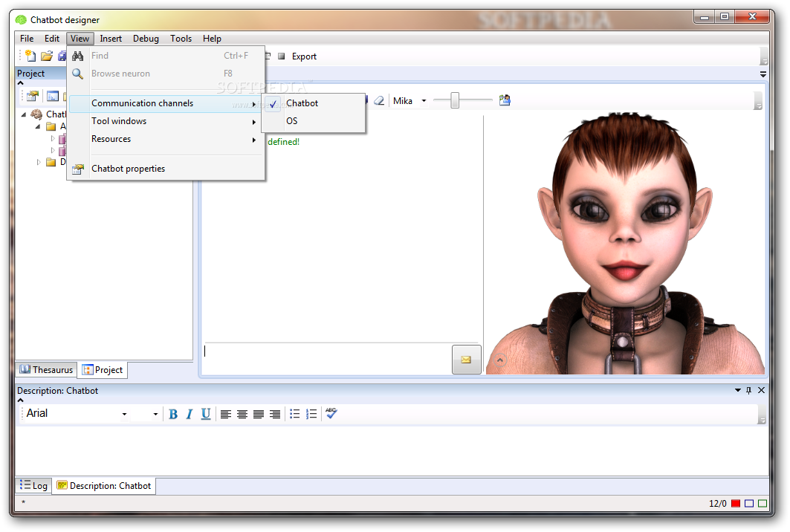Click the window-view icon in Project toolbar

coord(53,96)
